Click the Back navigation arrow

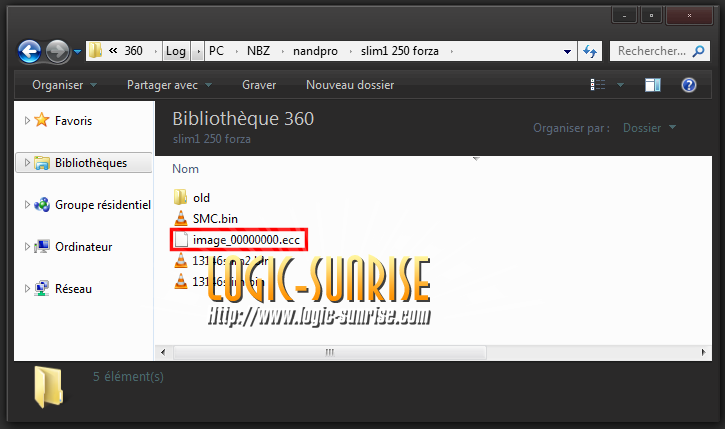30,50
